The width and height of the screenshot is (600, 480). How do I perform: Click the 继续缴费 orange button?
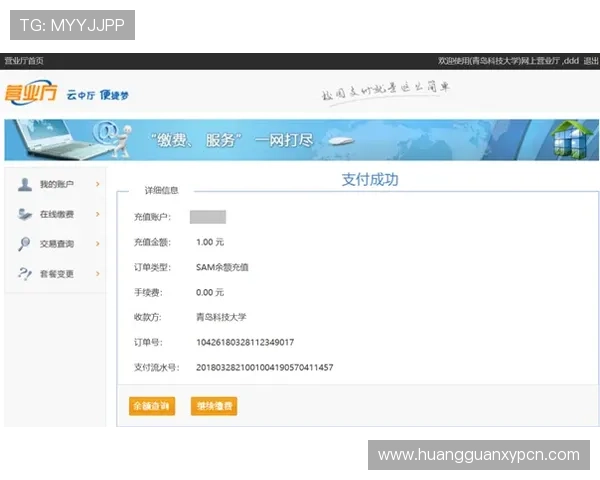(x=214, y=406)
